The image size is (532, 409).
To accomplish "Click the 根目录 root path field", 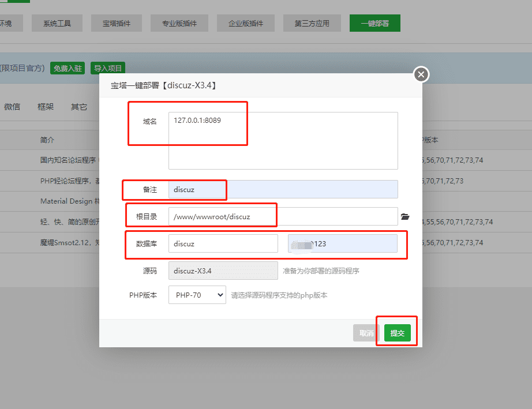I will 283,216.
